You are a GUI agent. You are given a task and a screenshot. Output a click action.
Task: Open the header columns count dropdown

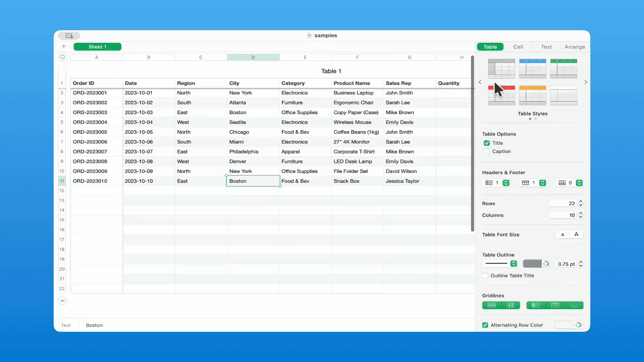[496, 183]
